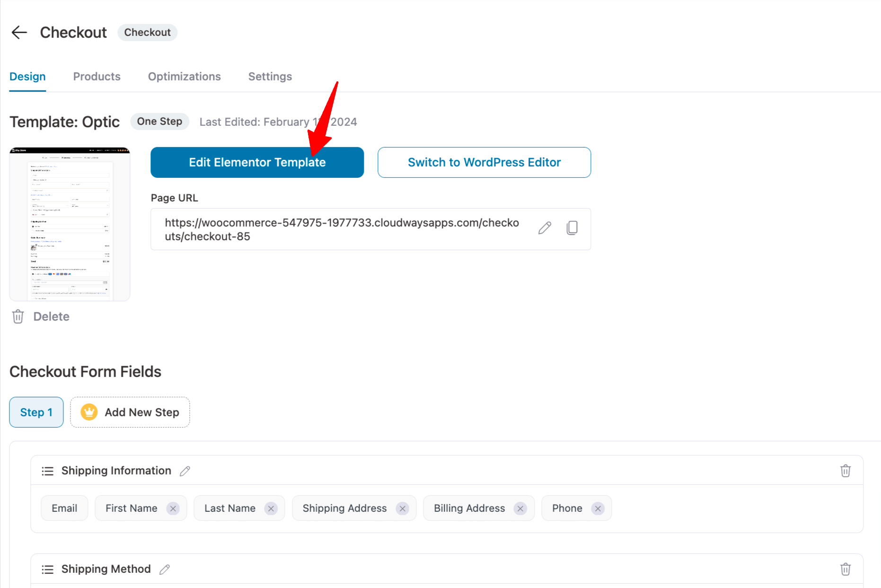Edit the Shipping Method section name pencil
This screenshot has width=881, height=588.
[x=165, y=570]
